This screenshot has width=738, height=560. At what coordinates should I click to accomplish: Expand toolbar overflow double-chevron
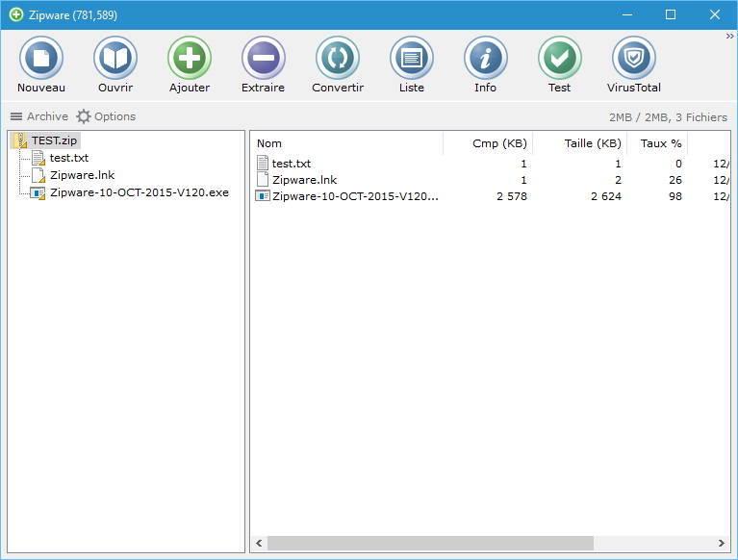729,36
